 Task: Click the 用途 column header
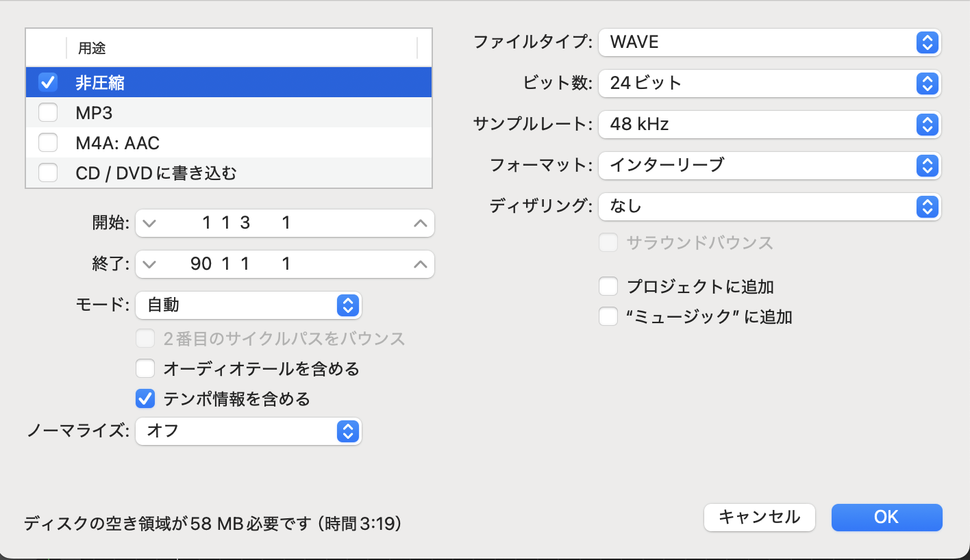click(x=92, y=48)
